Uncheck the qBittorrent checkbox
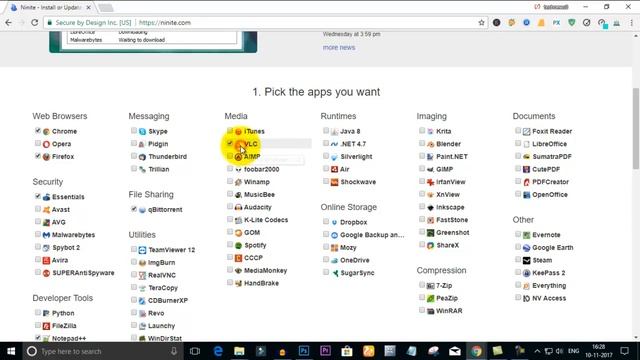Image resolution: width=640 pixels, height=360 pixels. (133, 209)
